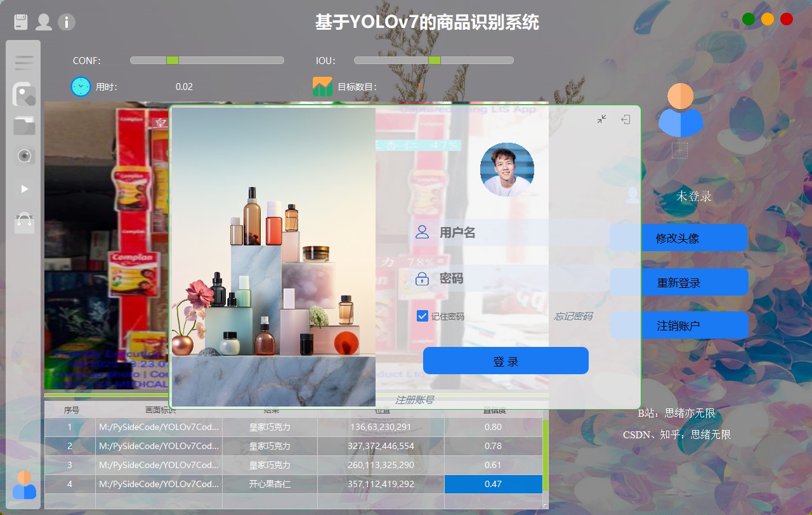Open the user profile icon in top bar
The width and height of the screenshot is (812, 515).
tap(44, 22)
